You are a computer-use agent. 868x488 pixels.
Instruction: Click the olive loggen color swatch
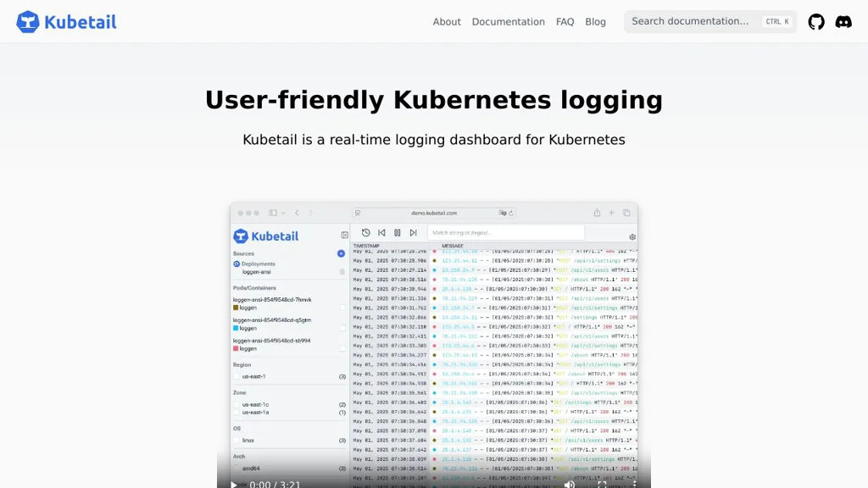(x=236, y=308)
